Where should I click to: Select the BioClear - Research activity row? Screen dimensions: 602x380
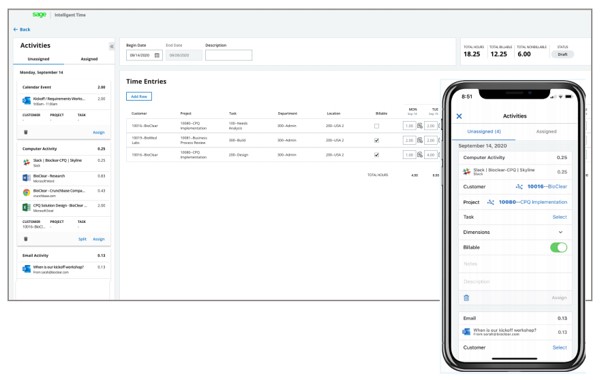click(x=64, y=178)
